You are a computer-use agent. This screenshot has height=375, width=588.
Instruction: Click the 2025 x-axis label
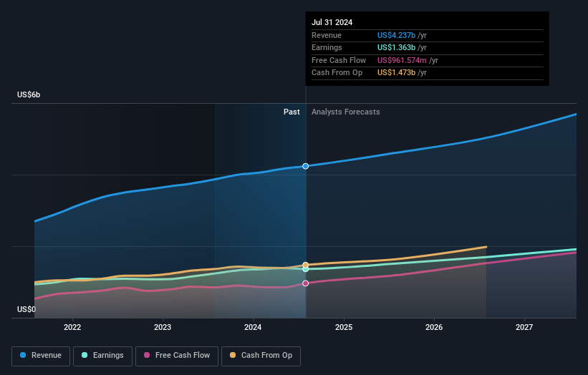point(344,327)
